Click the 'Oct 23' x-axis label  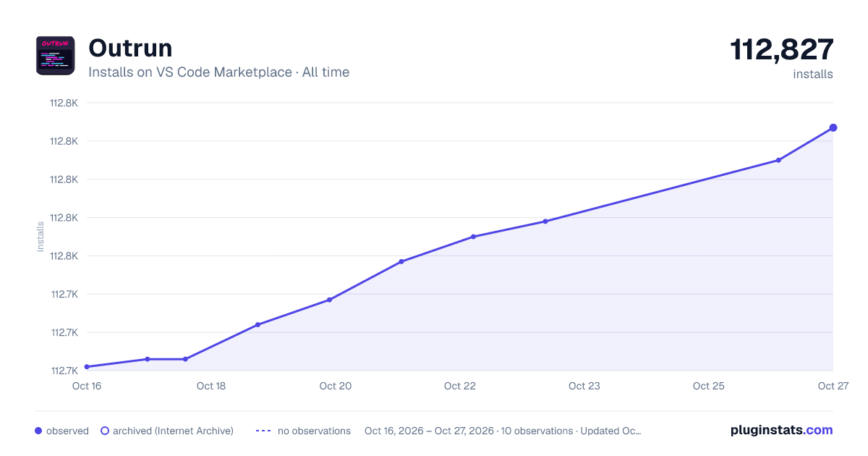click(584, 386)
